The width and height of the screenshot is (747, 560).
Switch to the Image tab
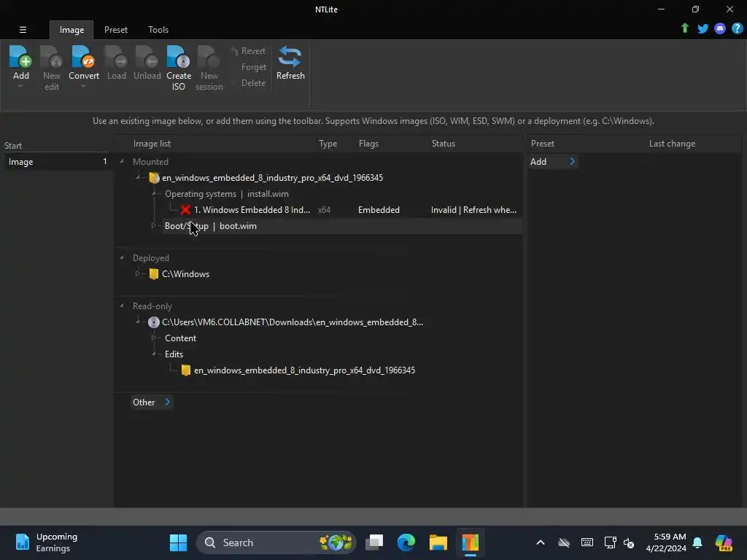pos(71,29)
